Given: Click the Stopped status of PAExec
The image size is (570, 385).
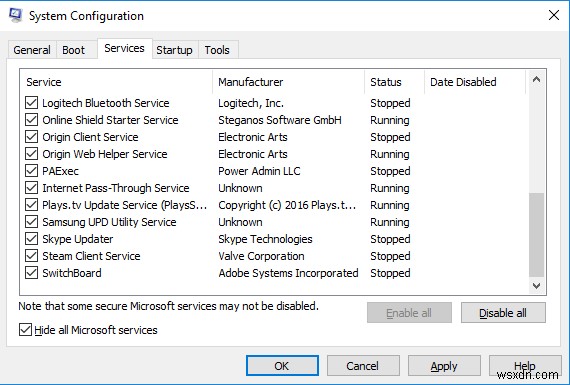Looking at the screenshot, I should click(x=390, y=171).
